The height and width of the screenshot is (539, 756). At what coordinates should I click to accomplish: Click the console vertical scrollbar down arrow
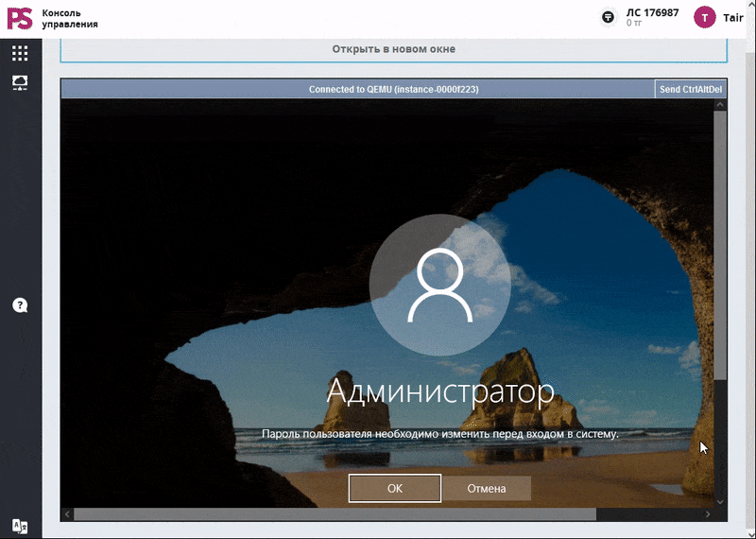point(720,502)
